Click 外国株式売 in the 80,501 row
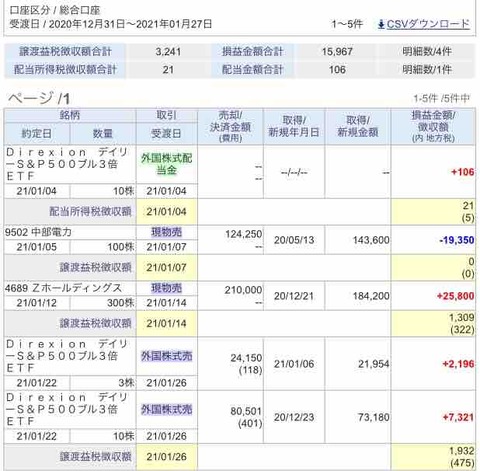Screen dimensions: 480x471 (167, 410)
